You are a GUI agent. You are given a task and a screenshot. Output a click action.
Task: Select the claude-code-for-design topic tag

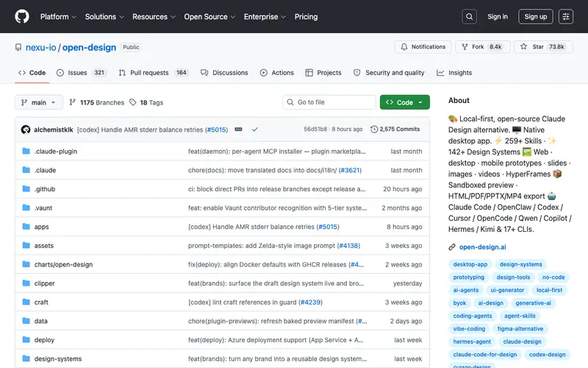(485, 355)
